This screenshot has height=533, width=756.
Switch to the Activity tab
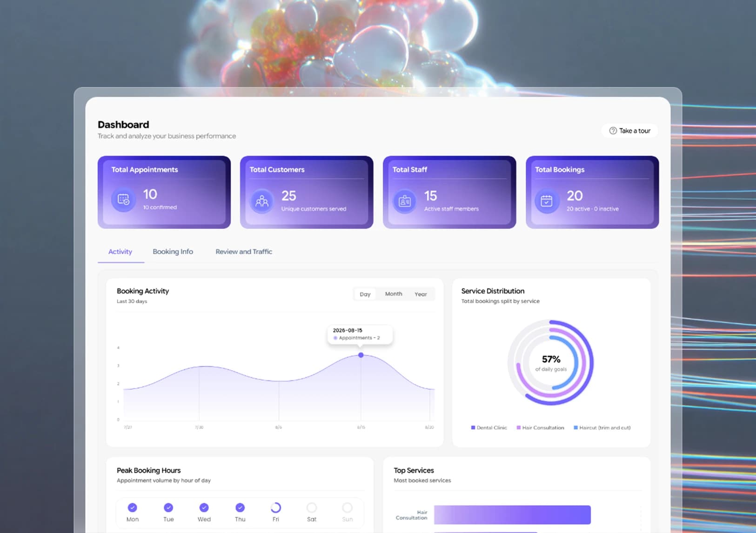pyautogui.click(x=120, y=252)
